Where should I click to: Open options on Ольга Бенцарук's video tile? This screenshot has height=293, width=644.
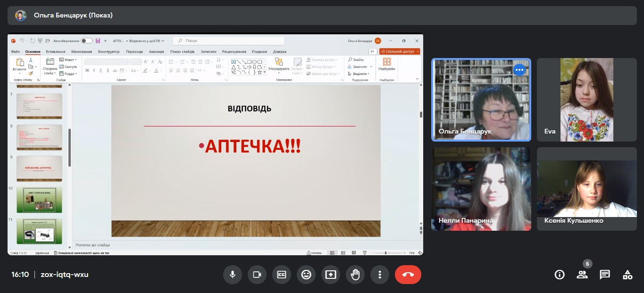(x=519, y=70)
